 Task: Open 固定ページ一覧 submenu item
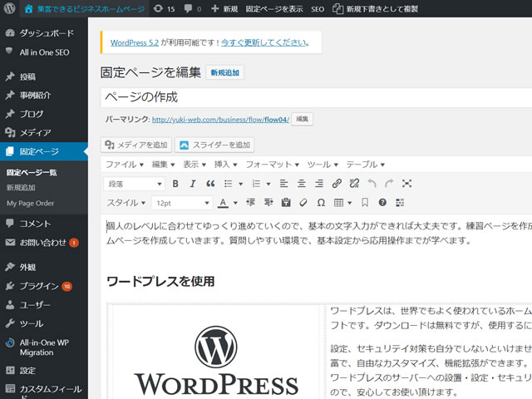[x=32, y=172]
